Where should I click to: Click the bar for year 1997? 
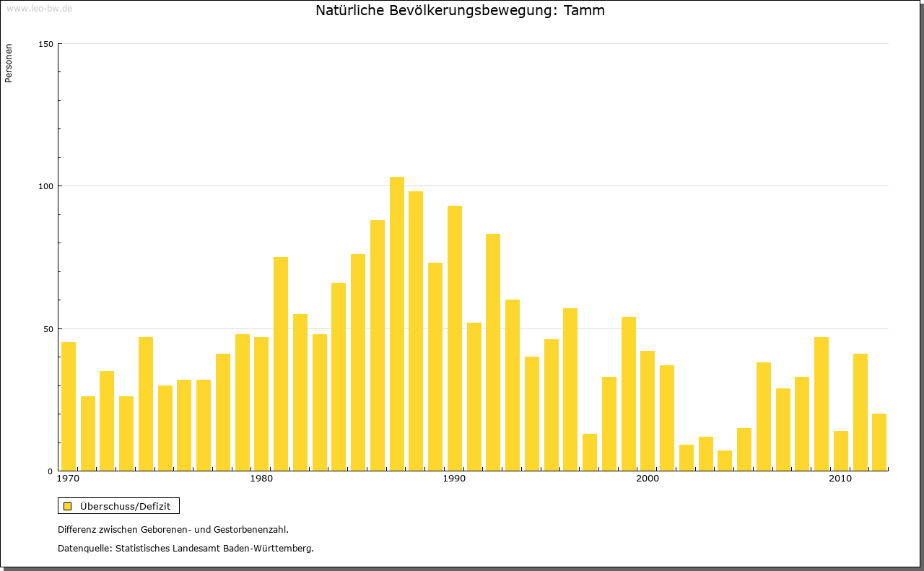coord(590,452)
